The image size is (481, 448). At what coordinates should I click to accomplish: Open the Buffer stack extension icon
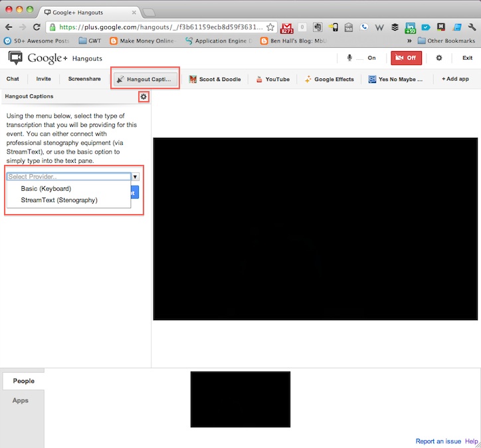click(x=395, y=27)
